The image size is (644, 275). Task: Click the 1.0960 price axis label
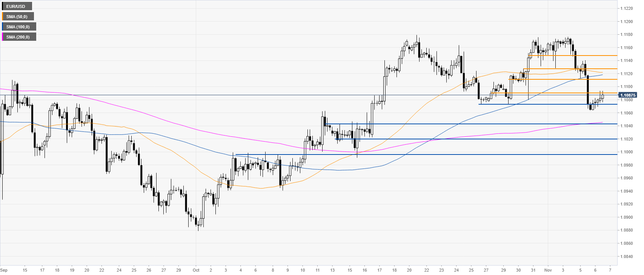click(626, 178)
